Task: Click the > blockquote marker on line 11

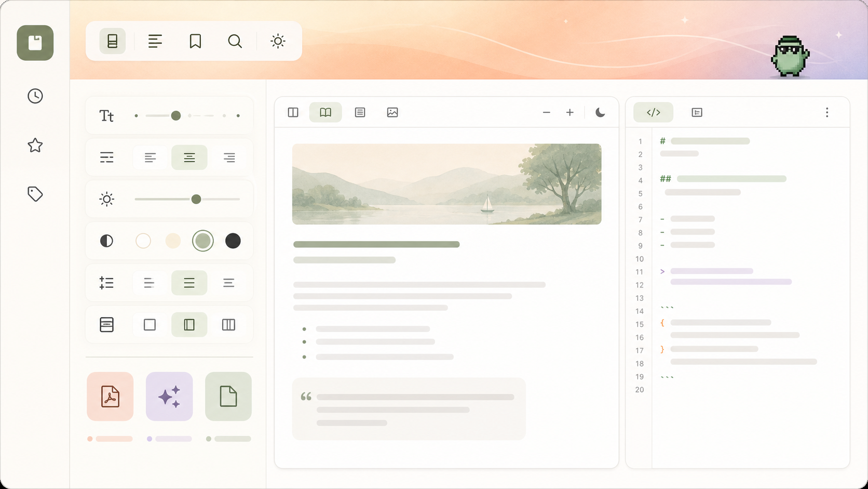Action: coord(662,271)
